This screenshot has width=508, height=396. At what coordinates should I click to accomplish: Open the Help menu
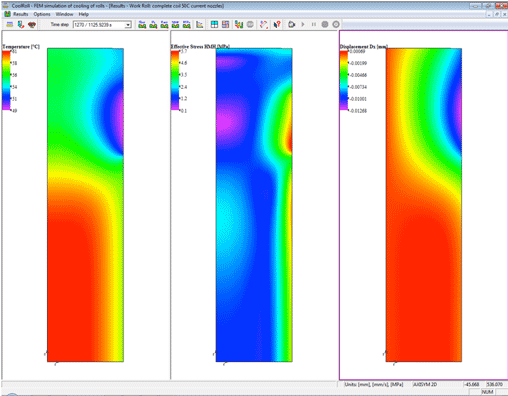coord(83,14)
